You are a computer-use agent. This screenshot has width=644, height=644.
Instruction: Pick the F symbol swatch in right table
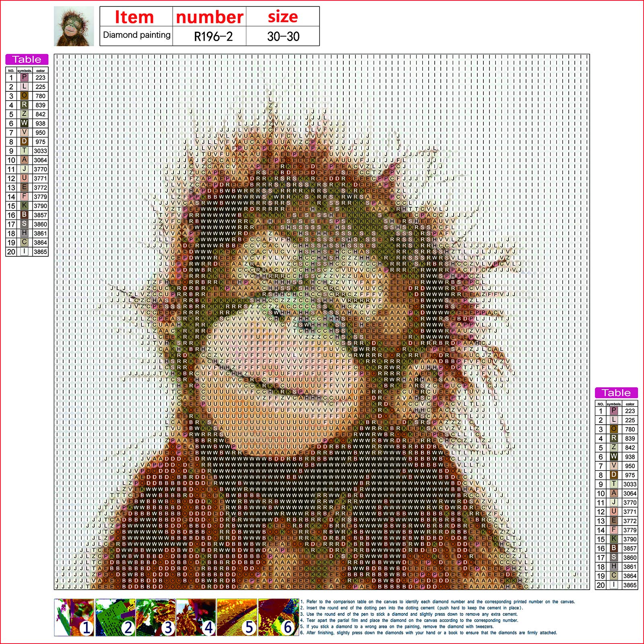(x=614, y=530)
